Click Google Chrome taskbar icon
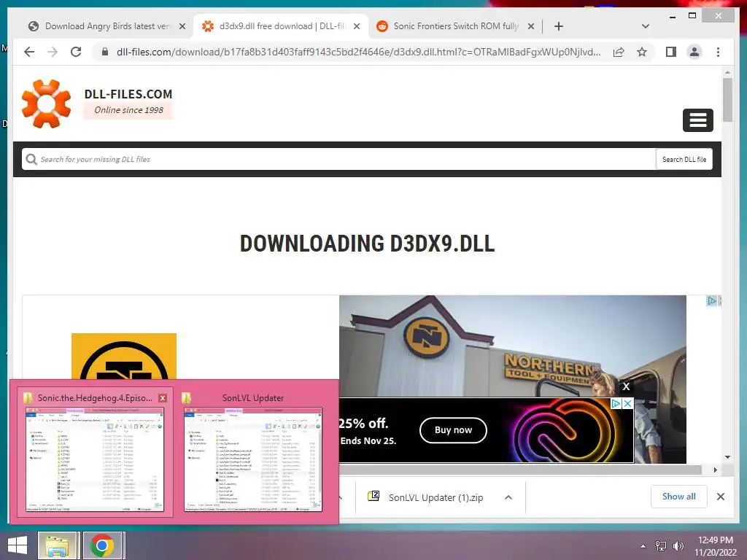The image size is (747, 560). click(102, 545)
